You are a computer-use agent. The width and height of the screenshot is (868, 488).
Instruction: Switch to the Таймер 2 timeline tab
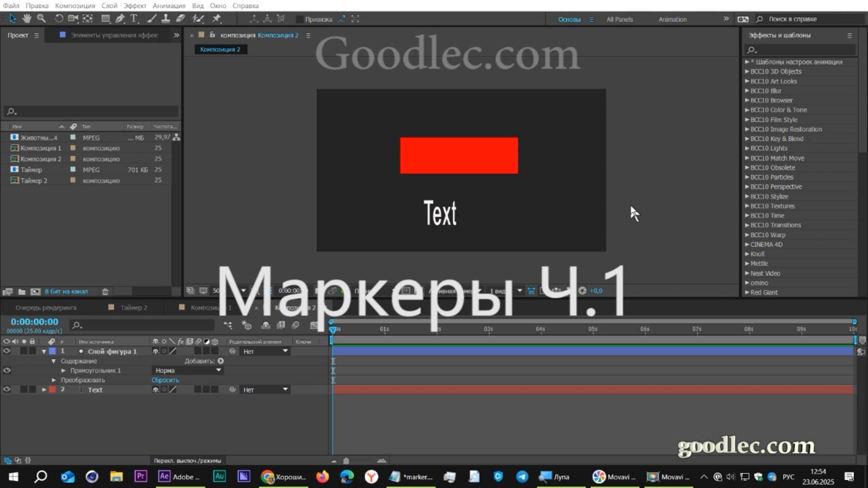[133, 307]
